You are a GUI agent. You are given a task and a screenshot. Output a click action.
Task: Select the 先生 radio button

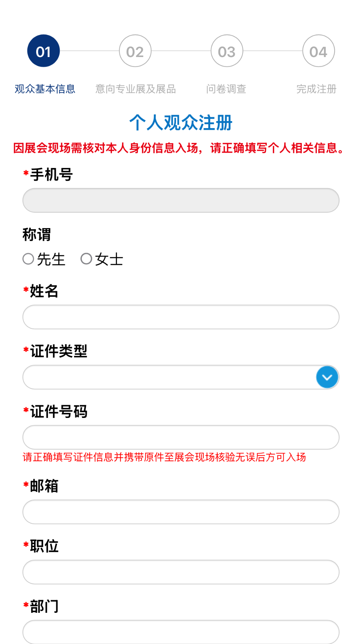[x=28, y=259]
